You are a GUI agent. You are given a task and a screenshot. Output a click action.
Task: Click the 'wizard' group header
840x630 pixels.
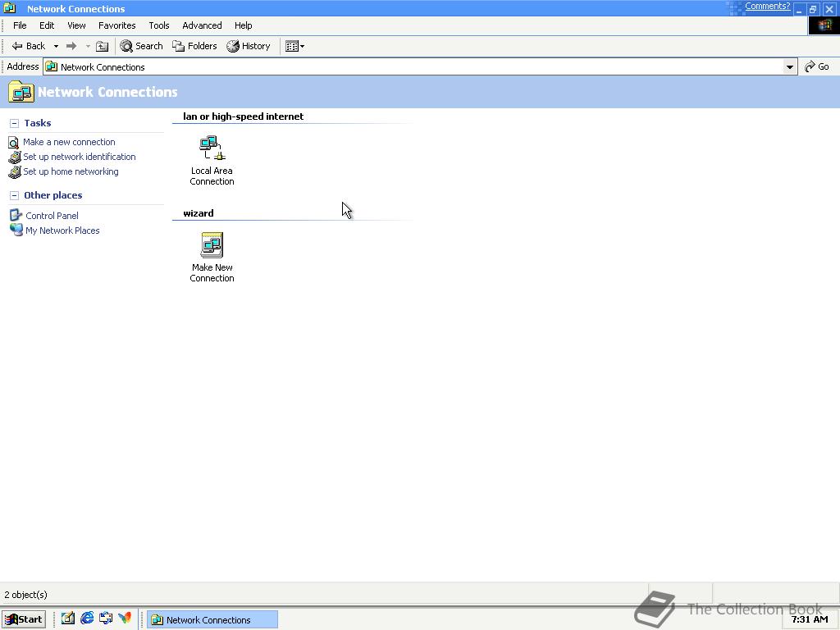[199, 213]
